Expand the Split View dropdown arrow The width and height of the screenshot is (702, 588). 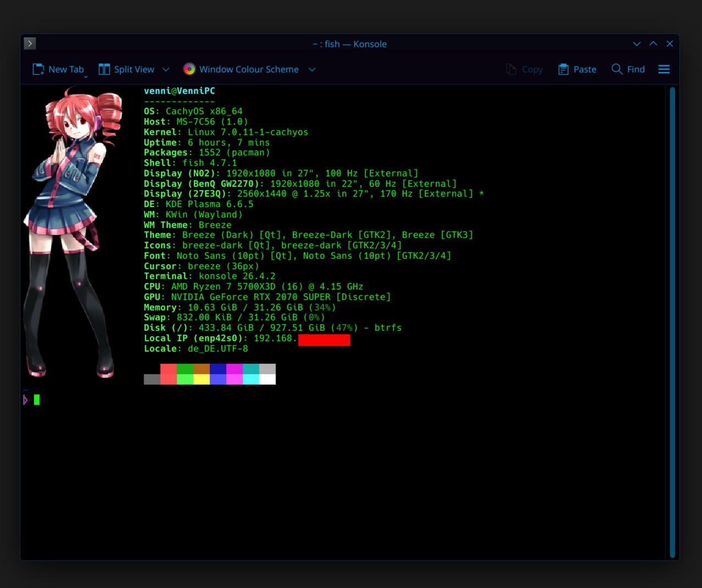coord(166,69)
